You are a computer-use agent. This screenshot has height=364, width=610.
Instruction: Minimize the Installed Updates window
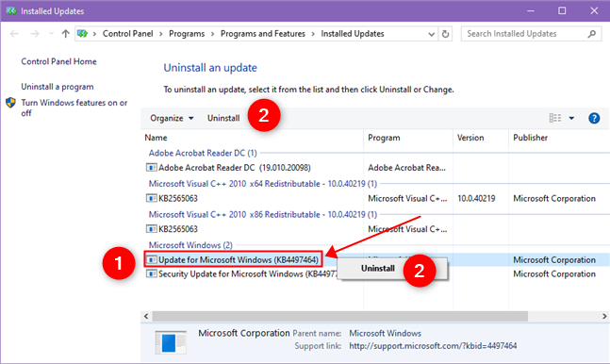tap(530, 11)
